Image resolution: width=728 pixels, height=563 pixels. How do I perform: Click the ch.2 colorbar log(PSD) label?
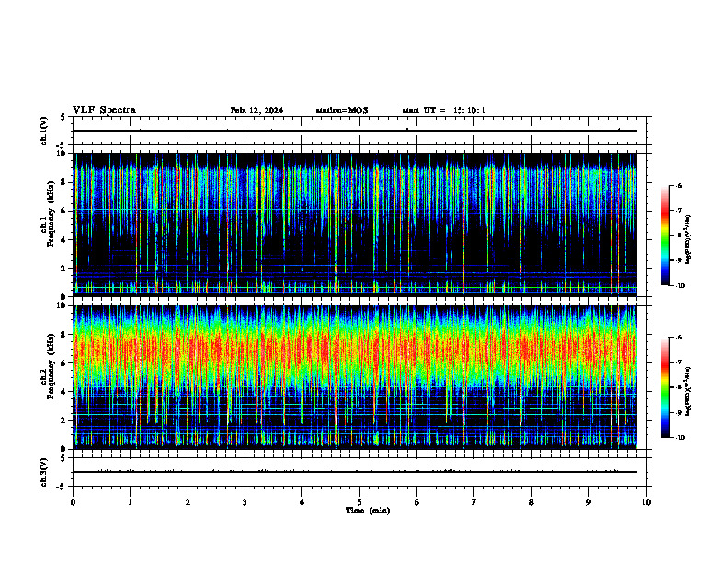point(688,391)
